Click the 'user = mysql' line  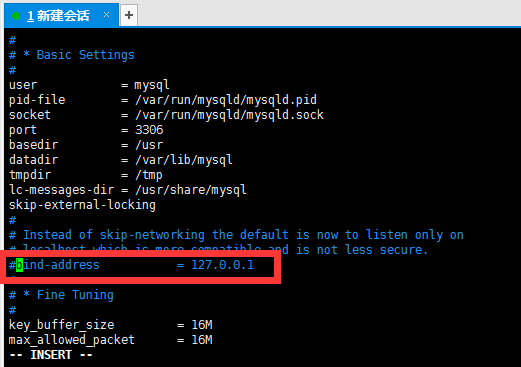[89, 85]
